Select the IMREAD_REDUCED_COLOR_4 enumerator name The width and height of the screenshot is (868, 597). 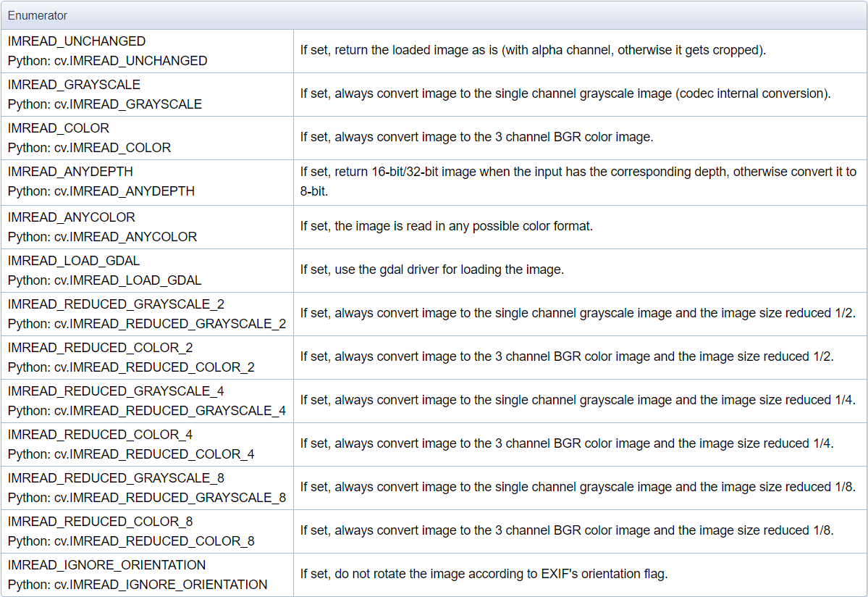pyautogui.click(x=100, y=435)
